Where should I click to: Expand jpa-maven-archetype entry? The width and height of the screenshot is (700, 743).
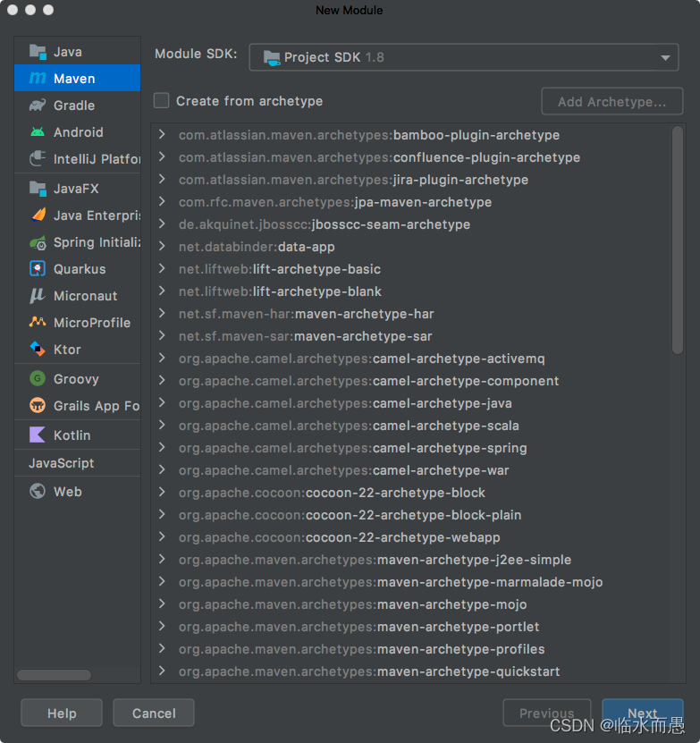pyautogui.click(x=163, y=201)
